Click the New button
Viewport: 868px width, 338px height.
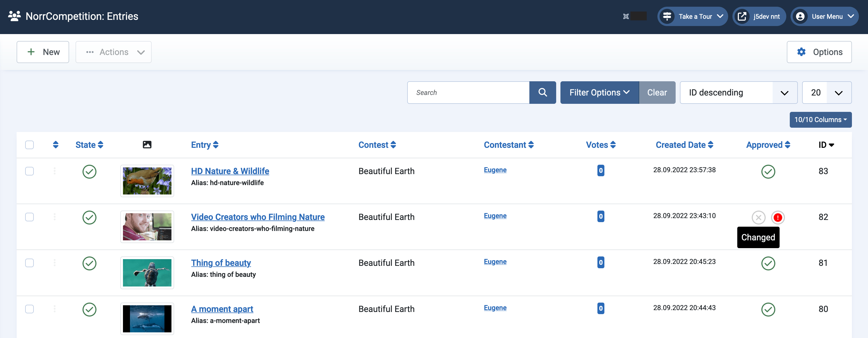[43, 52]
